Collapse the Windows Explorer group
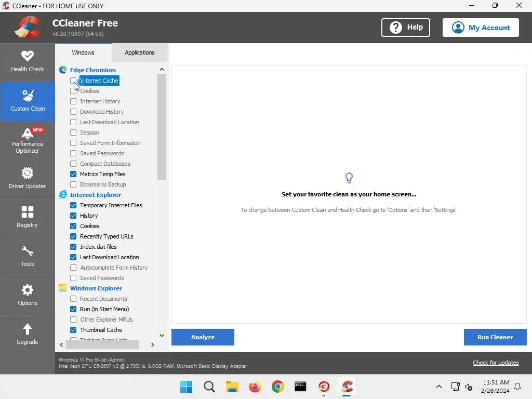The image size is (532, 399). [96, 288]
